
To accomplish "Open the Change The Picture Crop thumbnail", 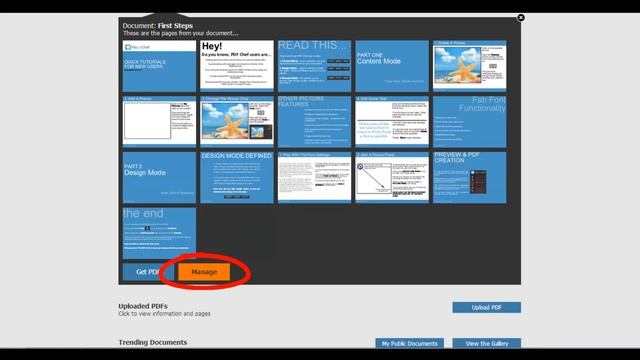I will [x=237, y=122].
